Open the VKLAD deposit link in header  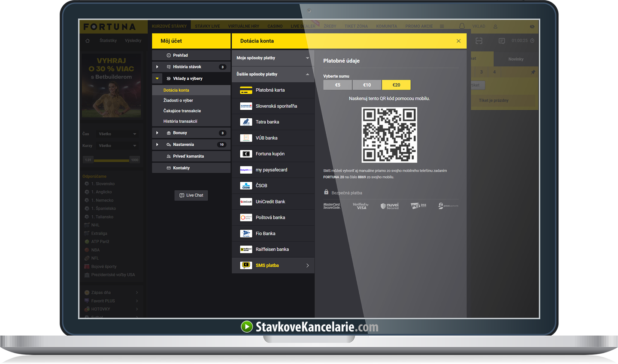point(479,27)
